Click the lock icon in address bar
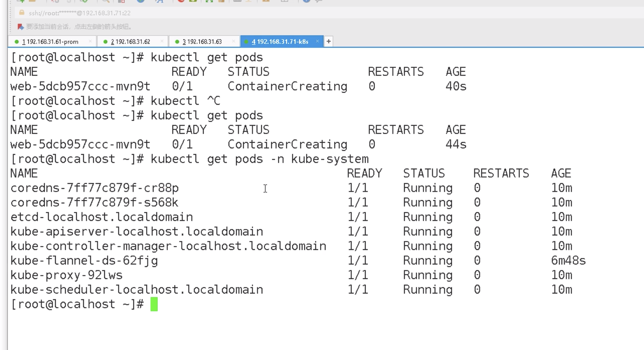 point(22,13)
